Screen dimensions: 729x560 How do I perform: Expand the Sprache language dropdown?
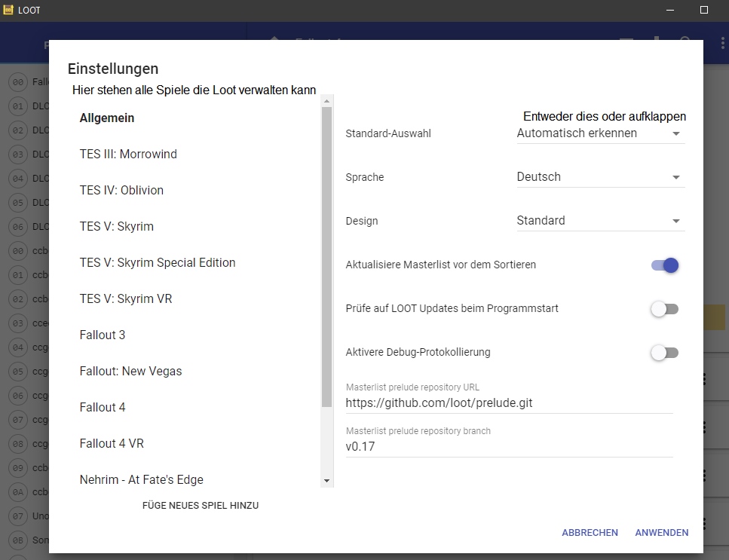coord(600,177)
